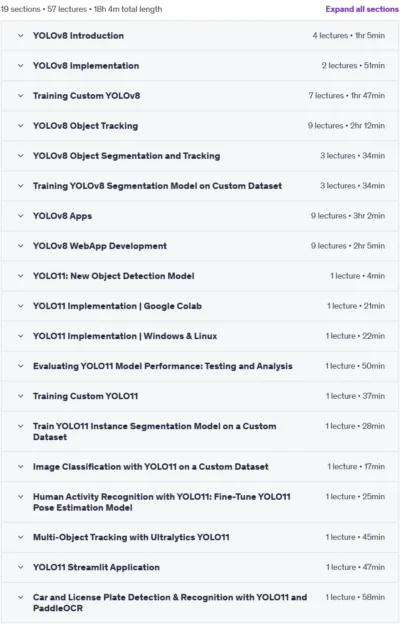Expand YOLOv8 Implementation section chevron
Image resolution: width=400 pixels, height=624 pixels.
pos(21,66)
